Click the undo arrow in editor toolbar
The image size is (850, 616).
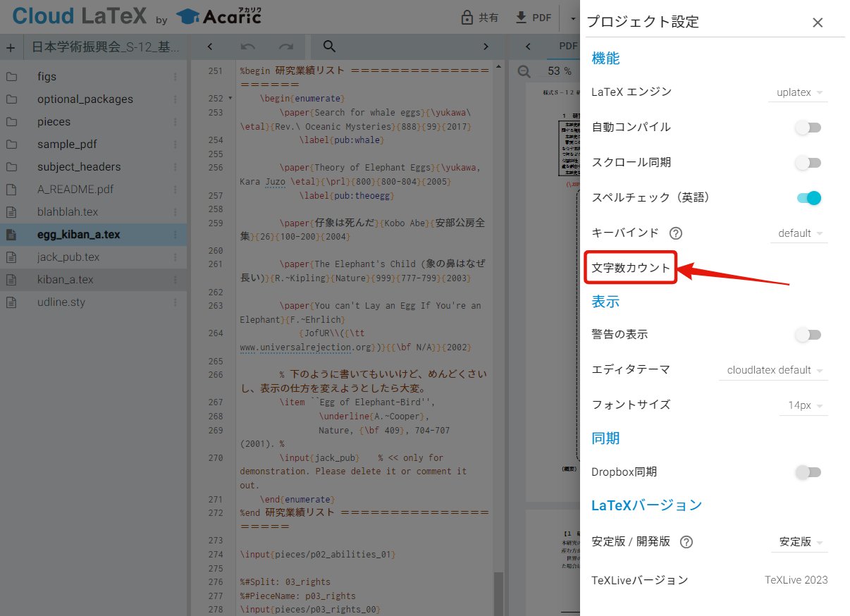click(247, 47)
